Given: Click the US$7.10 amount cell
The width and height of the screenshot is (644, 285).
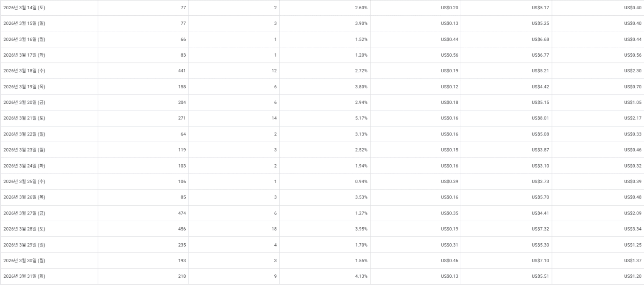Looking at the screenshot, I should [540, 261].
